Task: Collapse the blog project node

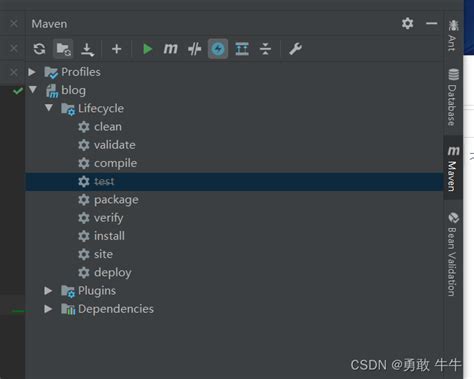Action: (33, 90)
